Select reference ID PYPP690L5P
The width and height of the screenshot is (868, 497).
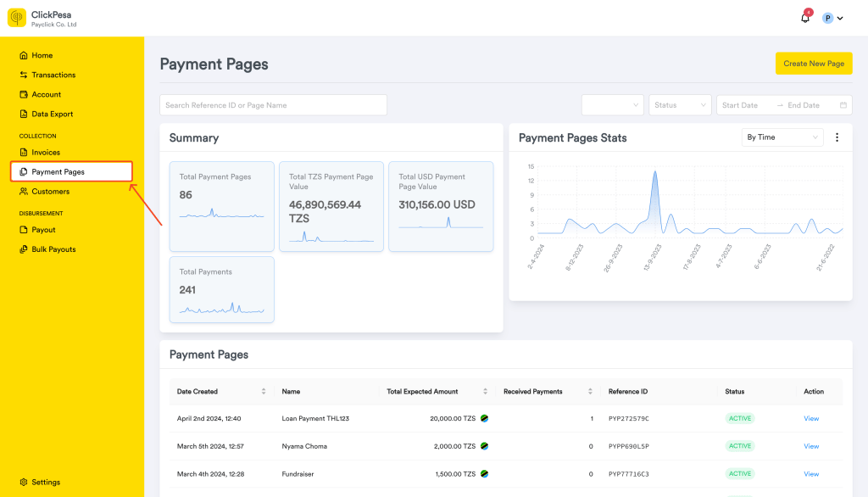[628, 446]
